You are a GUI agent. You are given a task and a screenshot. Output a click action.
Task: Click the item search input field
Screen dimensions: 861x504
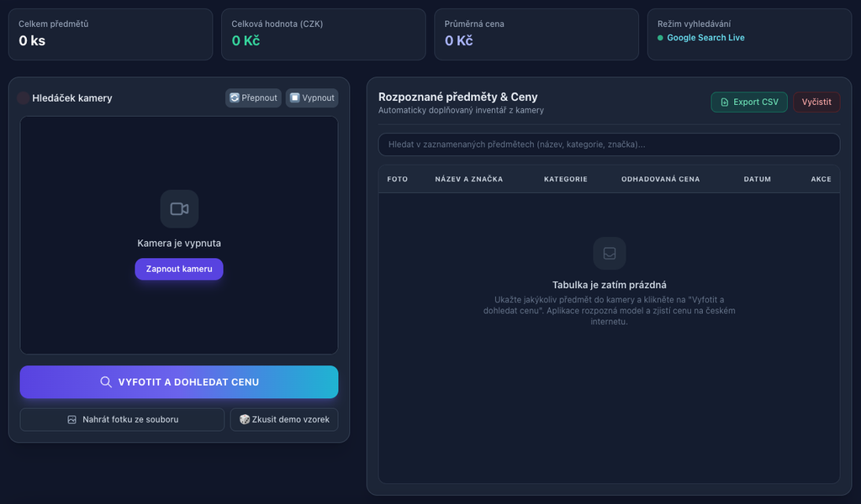[x=609, y=144]
